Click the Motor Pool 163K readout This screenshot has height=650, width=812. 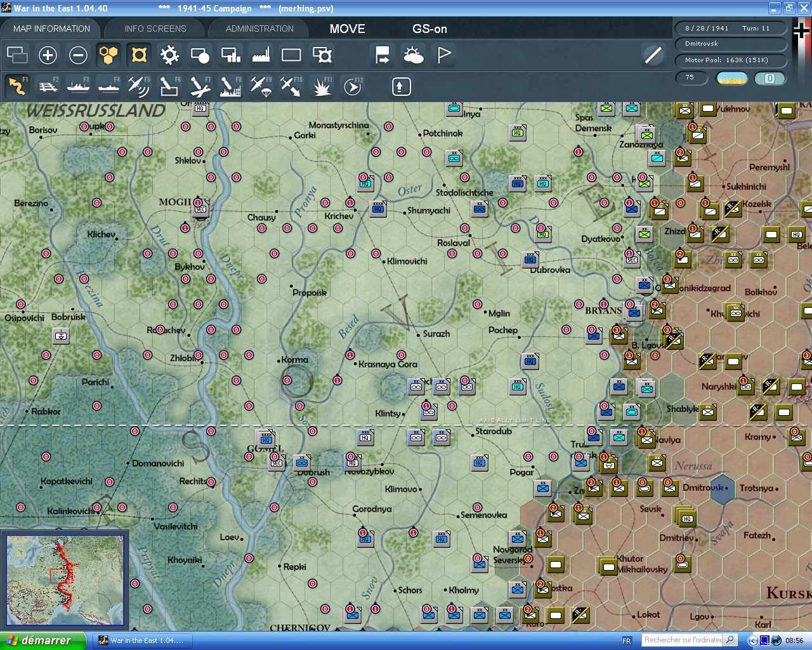click(730, 60)
